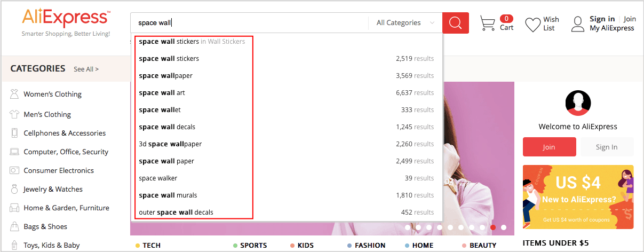Viewport: 644px width, 252px height.
Task: Open the shopping cart icon
Action: (x=487, y=23)
